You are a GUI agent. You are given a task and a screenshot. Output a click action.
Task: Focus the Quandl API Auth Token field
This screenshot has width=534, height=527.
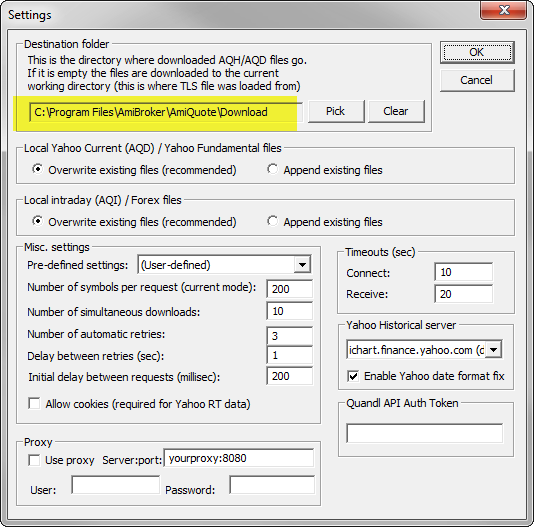coord(424,433)
